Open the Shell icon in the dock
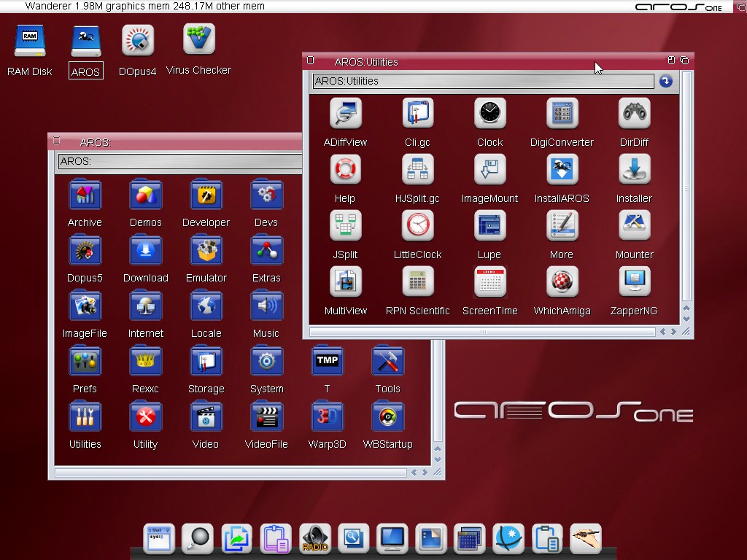The image size is (747, 560). pyautogui.click(x=159, y=539)
